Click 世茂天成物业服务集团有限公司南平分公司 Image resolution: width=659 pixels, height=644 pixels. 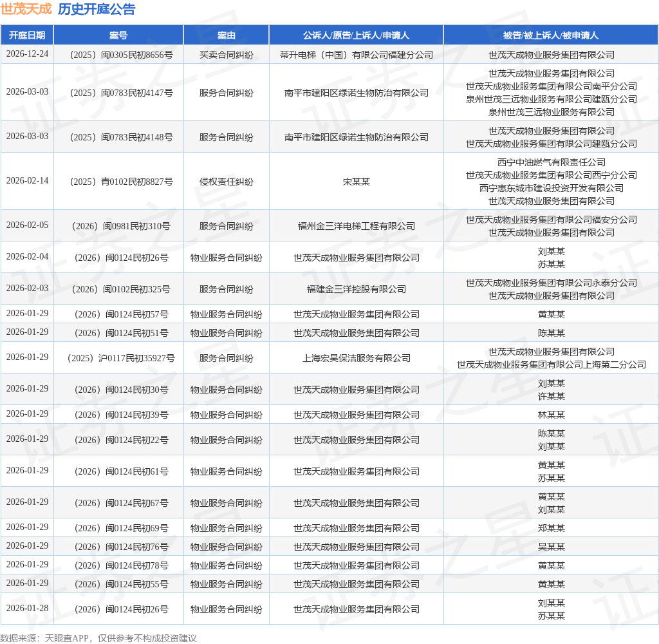[551, 87]
